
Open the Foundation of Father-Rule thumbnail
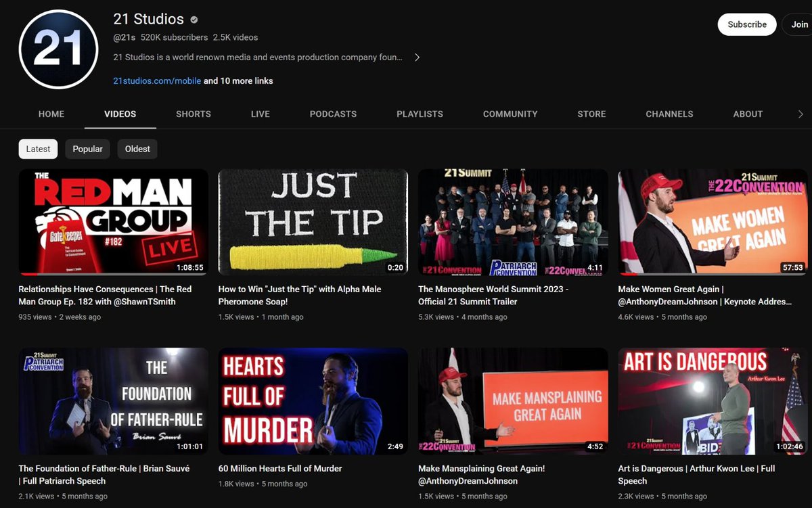(x=114, y=401)
